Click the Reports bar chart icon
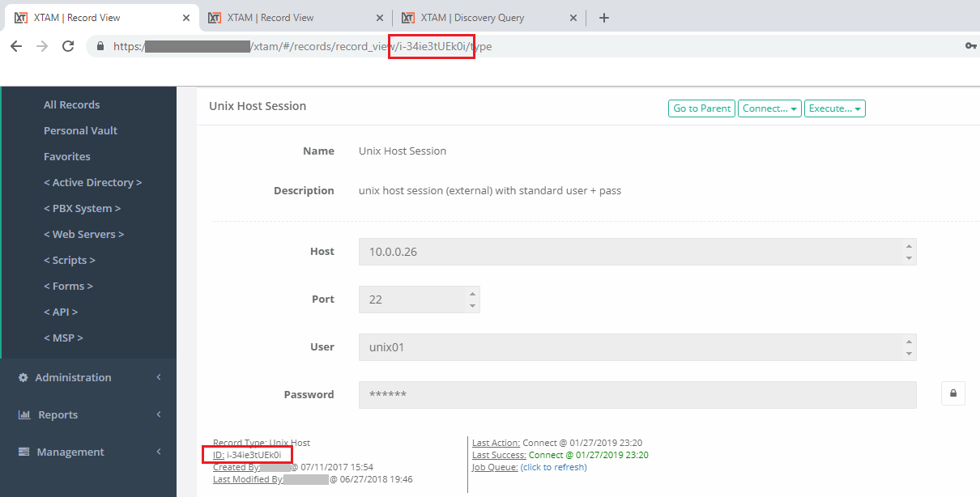The width and height of the screenshot is (980, 497). (x=23, y=415)
